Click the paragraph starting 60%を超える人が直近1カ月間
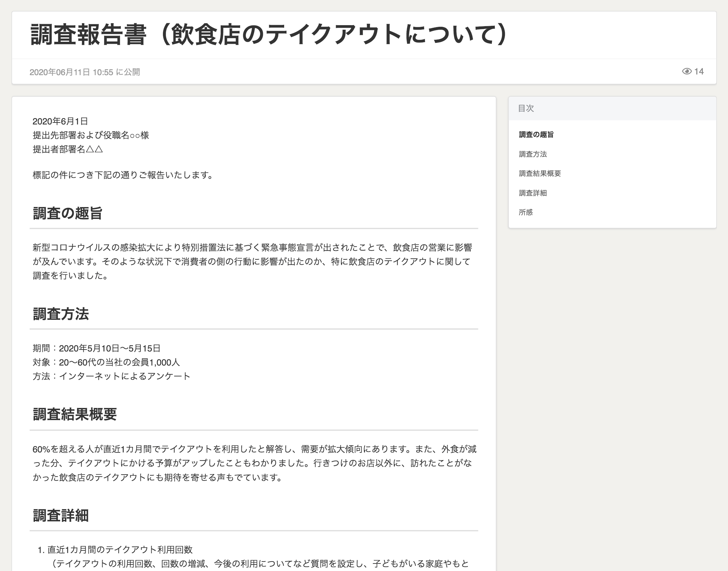 [x=254, y=463]
